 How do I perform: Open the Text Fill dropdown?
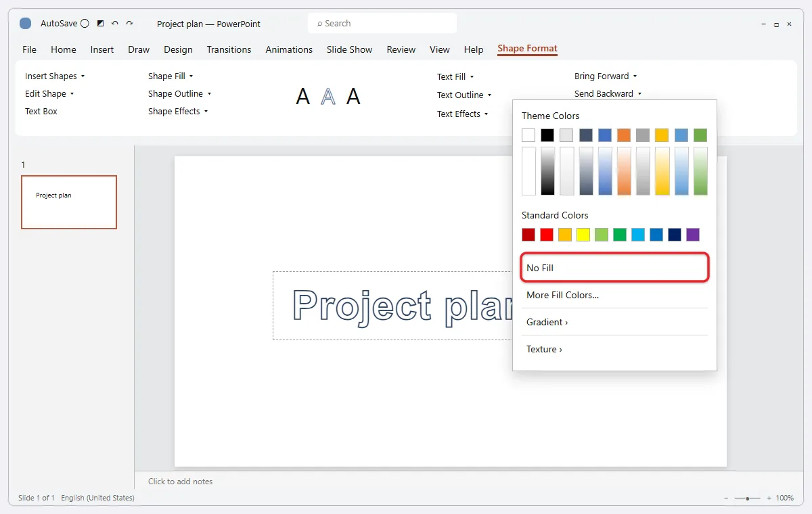pyautogui.click(x=455, y=76)
